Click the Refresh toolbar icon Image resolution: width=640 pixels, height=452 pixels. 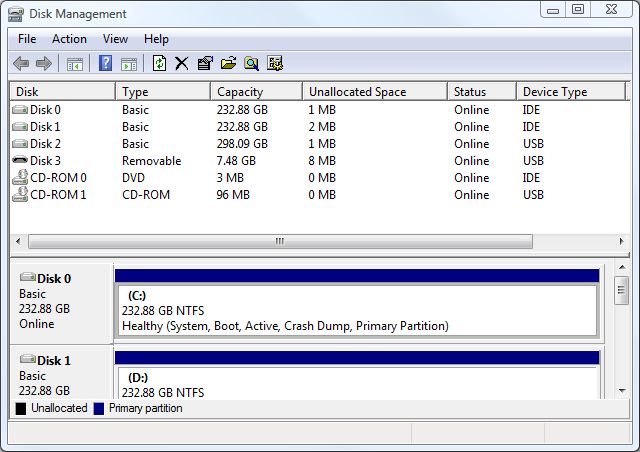pos(159,64)
